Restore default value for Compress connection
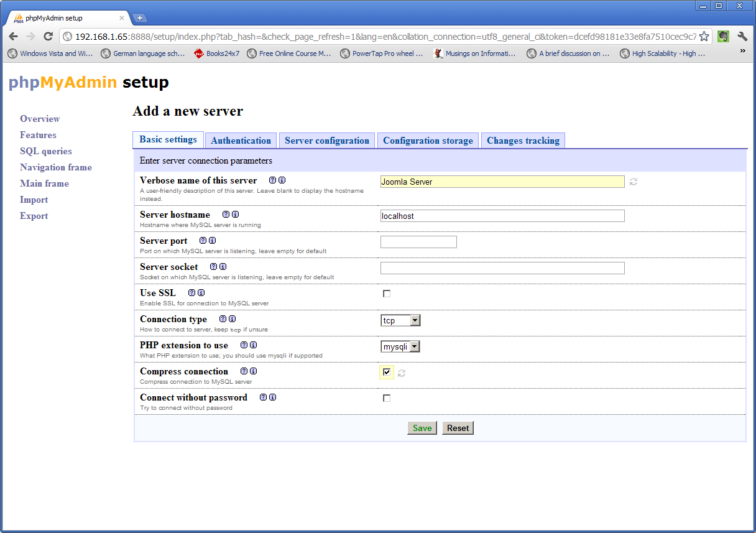 [402, 373]
